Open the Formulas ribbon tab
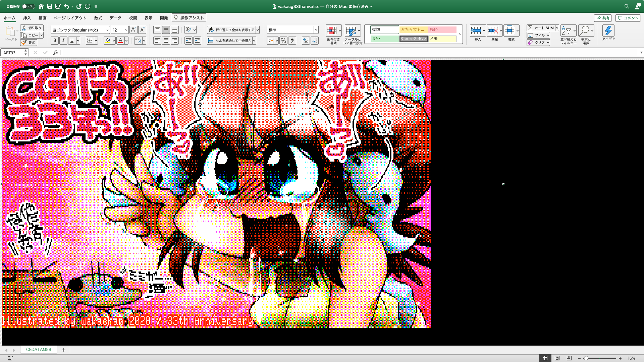Viewport: 644px width, 362px height. 98,18
